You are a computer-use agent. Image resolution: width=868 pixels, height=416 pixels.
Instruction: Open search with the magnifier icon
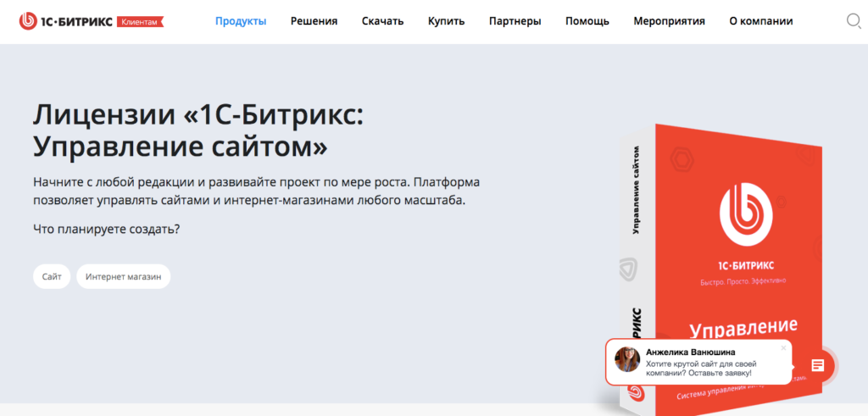tap(854, 21)
